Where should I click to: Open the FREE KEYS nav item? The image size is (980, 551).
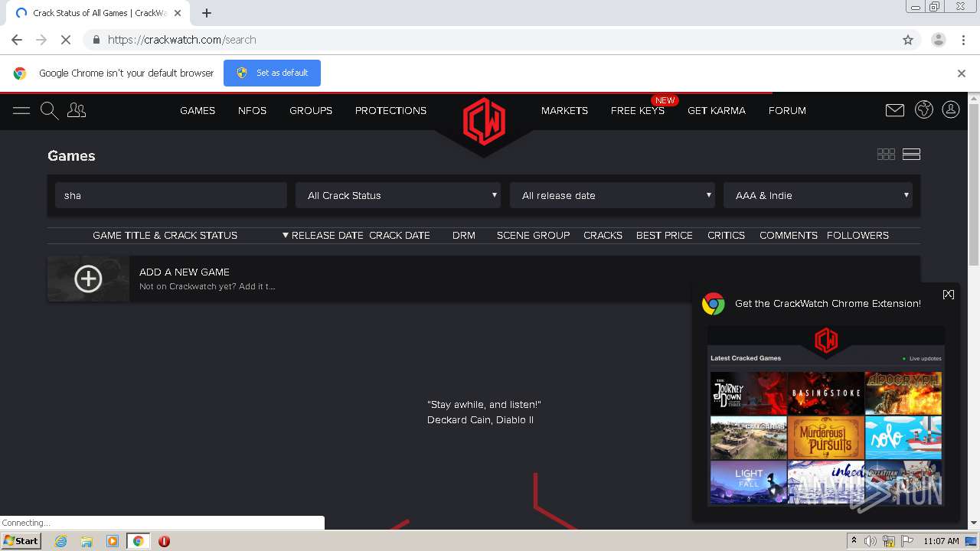click(x=638, y=110)
